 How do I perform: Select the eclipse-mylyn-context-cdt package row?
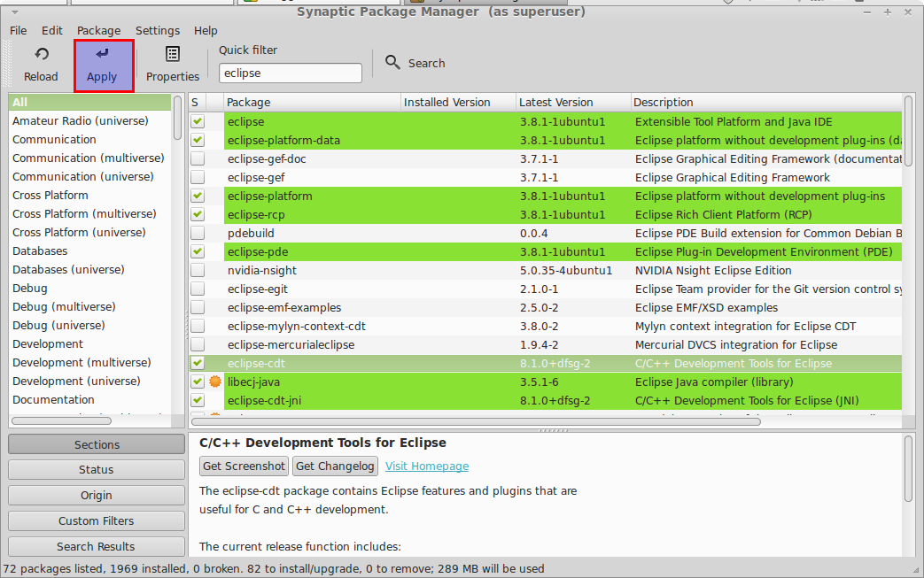[545, 326]
